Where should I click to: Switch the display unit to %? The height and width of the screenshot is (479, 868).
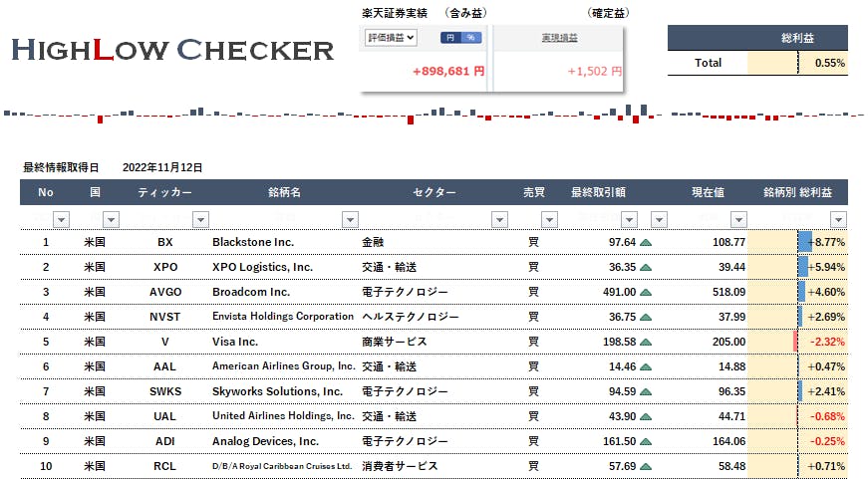(x=470, y=38)
